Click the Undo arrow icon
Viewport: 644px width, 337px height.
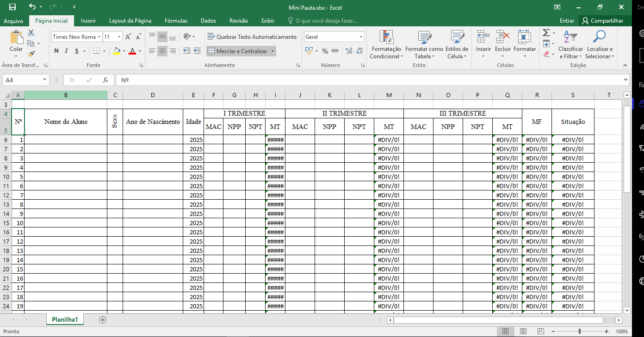point(32,7)
